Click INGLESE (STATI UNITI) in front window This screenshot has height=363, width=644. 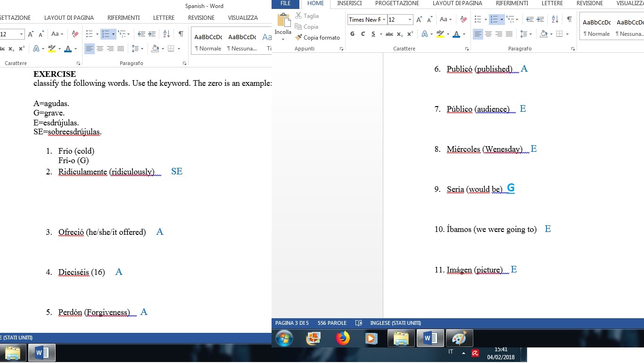[x=396, y=323]
